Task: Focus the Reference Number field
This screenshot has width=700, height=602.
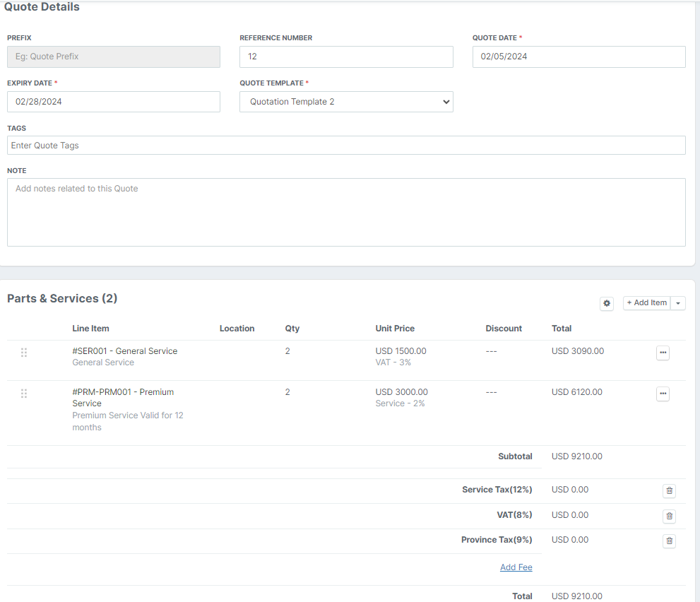Action: click(x=346, y=57)
